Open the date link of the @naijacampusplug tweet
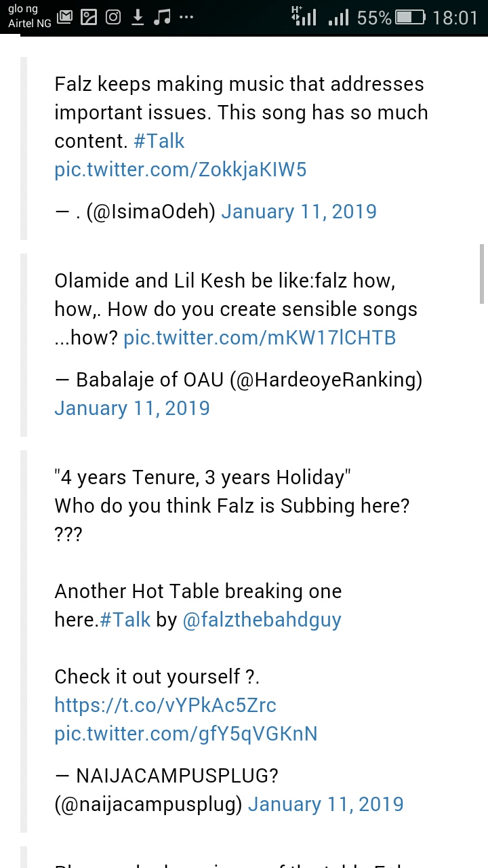Image resolution: width=488 pixels, height=868 pixels. (x=325, y=804)
